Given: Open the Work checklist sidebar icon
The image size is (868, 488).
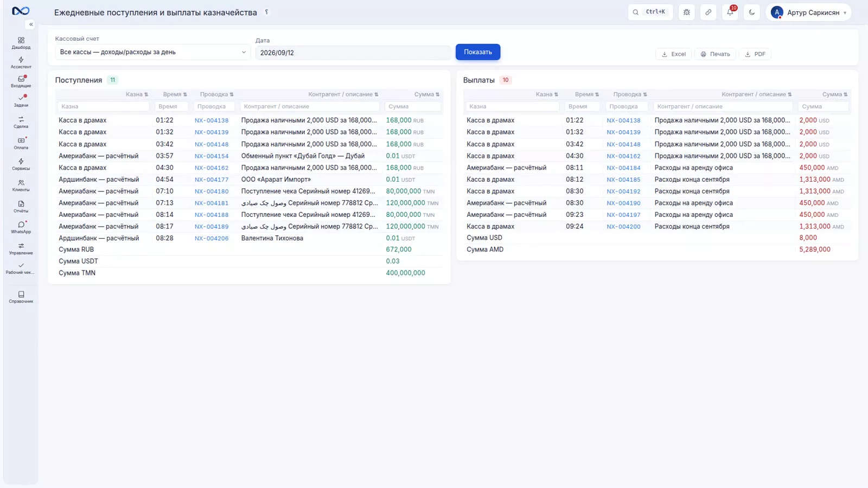Looking at the screenshot, I should tap(21, 268).
